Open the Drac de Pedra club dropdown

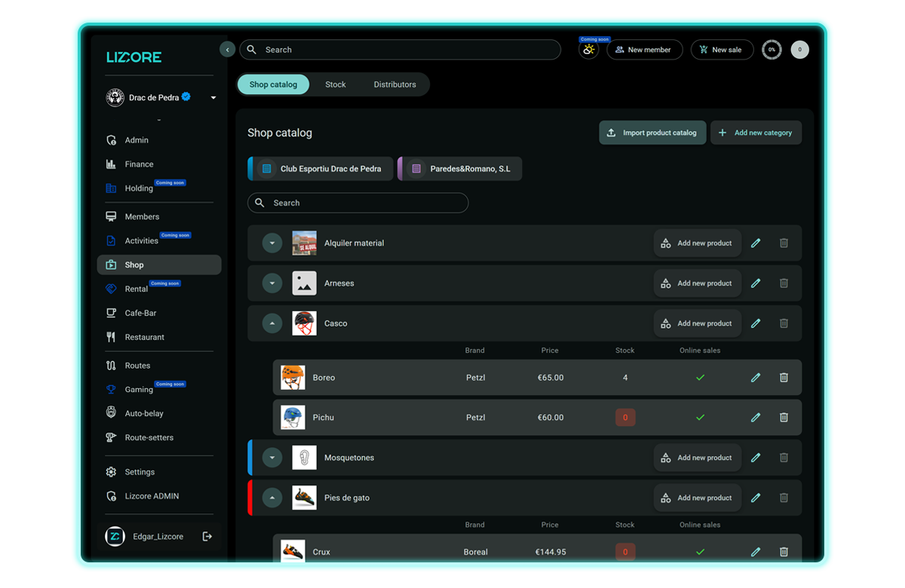213,98
